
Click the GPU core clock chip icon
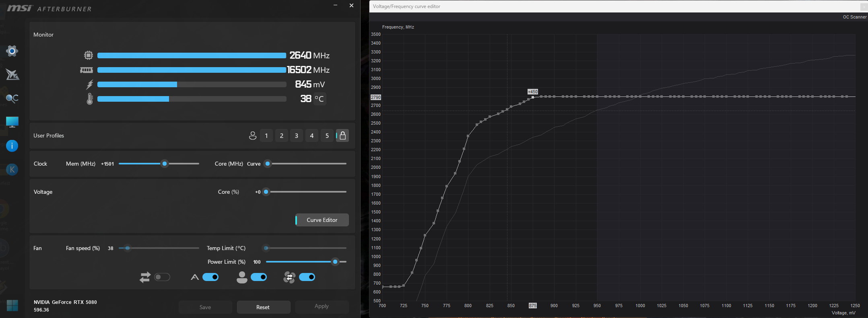[88, 55]
